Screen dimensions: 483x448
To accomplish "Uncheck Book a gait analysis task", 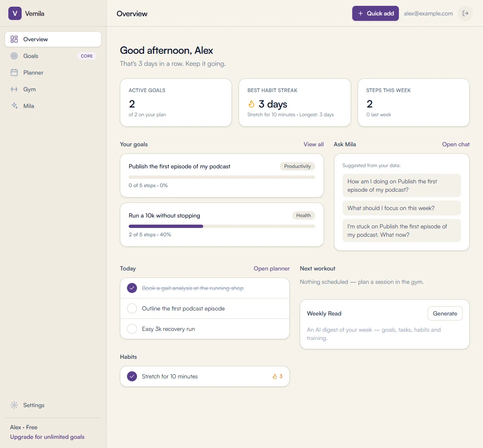I will pos(132,288).
